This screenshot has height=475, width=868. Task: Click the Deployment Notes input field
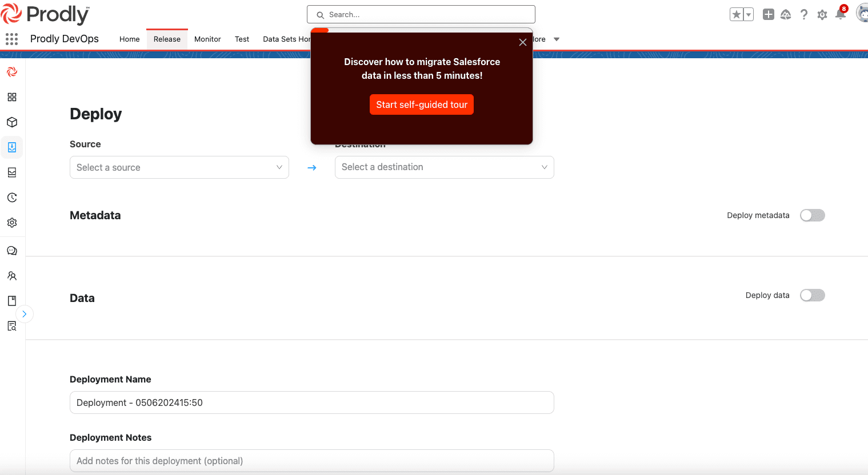pos(312,461)
